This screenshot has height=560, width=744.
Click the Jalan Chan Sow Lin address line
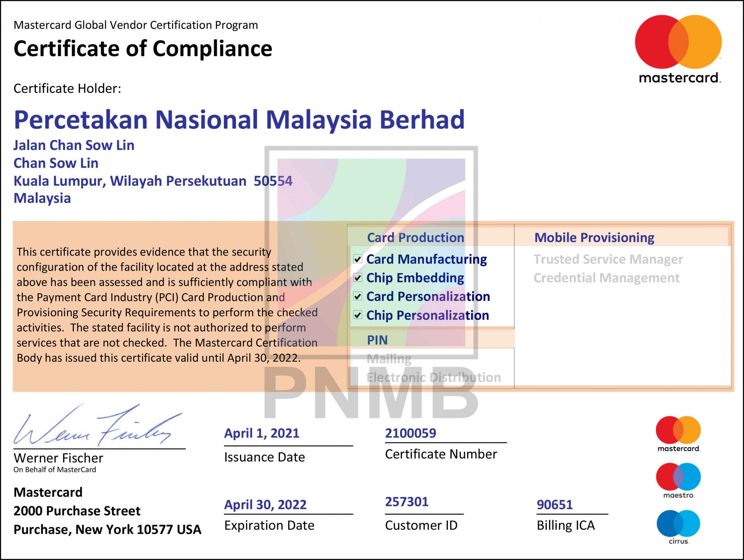click(x=74, y=145)
